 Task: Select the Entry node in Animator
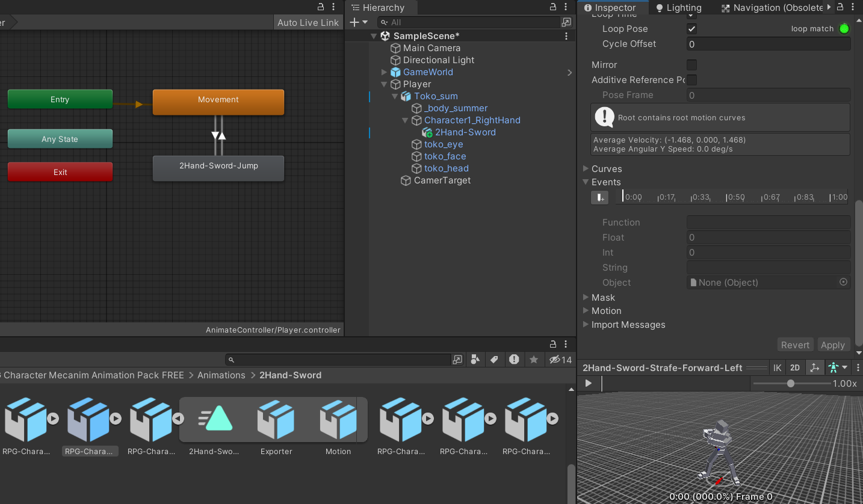coord(60,99)
